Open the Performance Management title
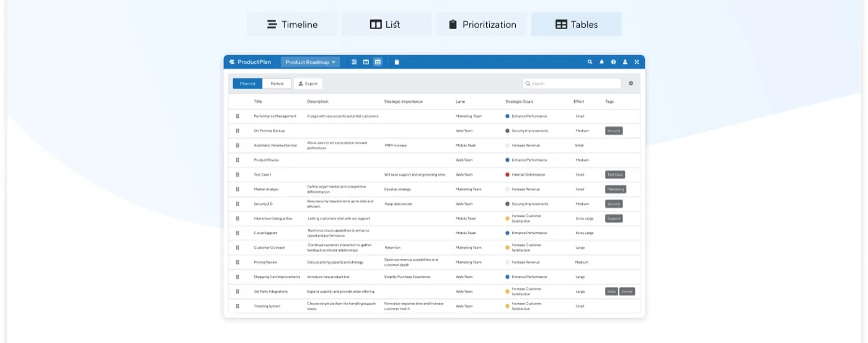 (275, 116)
